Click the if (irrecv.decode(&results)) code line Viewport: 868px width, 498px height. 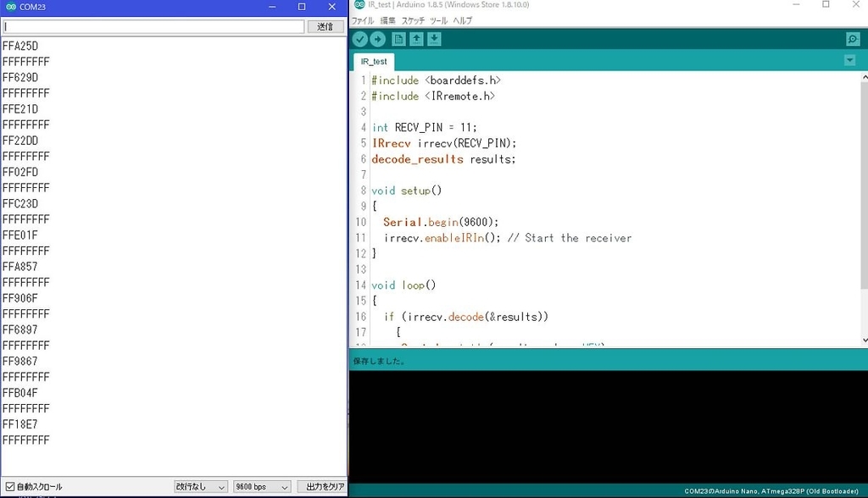click(x=466, y=317)
